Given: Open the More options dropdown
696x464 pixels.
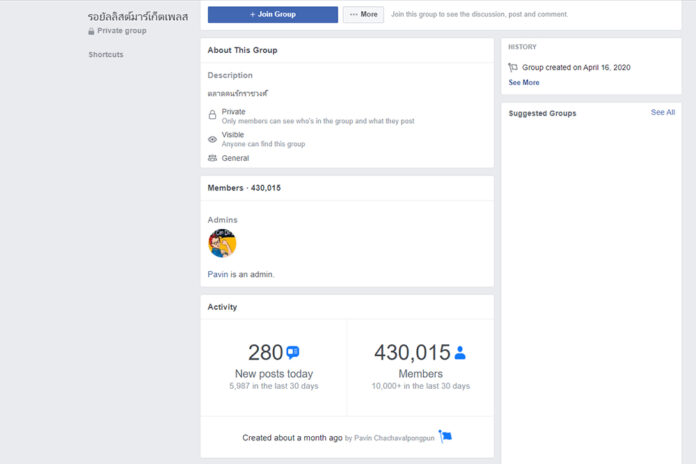Looking at the screenshot, I should [363, 15].
